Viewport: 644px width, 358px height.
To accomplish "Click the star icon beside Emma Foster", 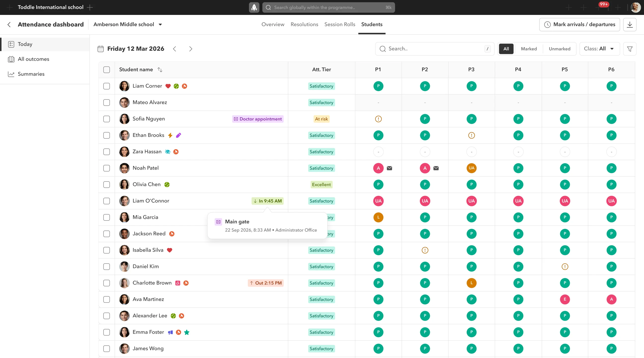I will [187, 332].
